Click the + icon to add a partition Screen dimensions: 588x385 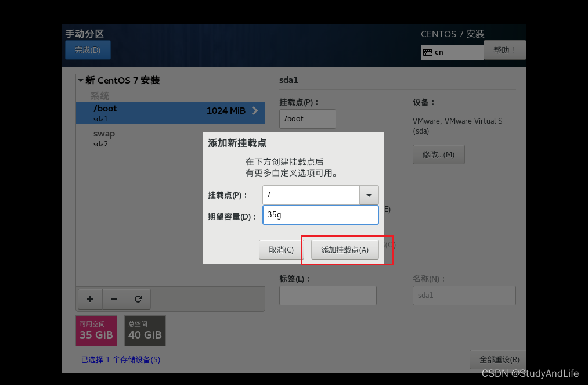[90, 298]
